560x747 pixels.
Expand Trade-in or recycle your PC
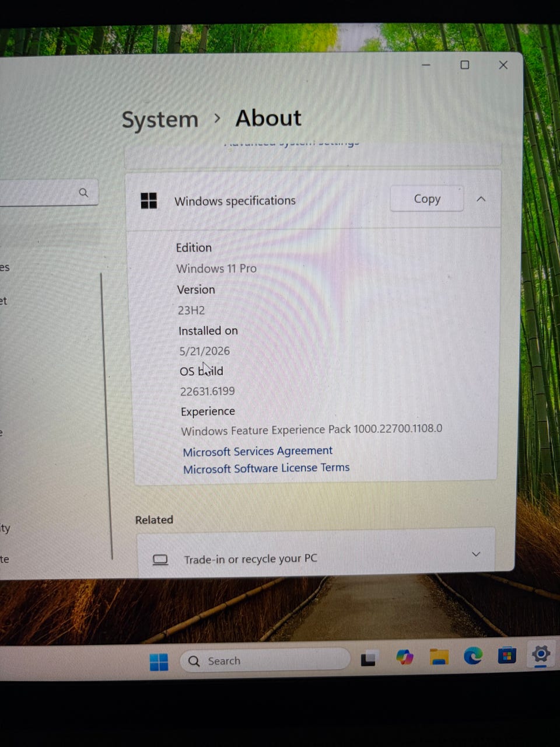[476, 554]
